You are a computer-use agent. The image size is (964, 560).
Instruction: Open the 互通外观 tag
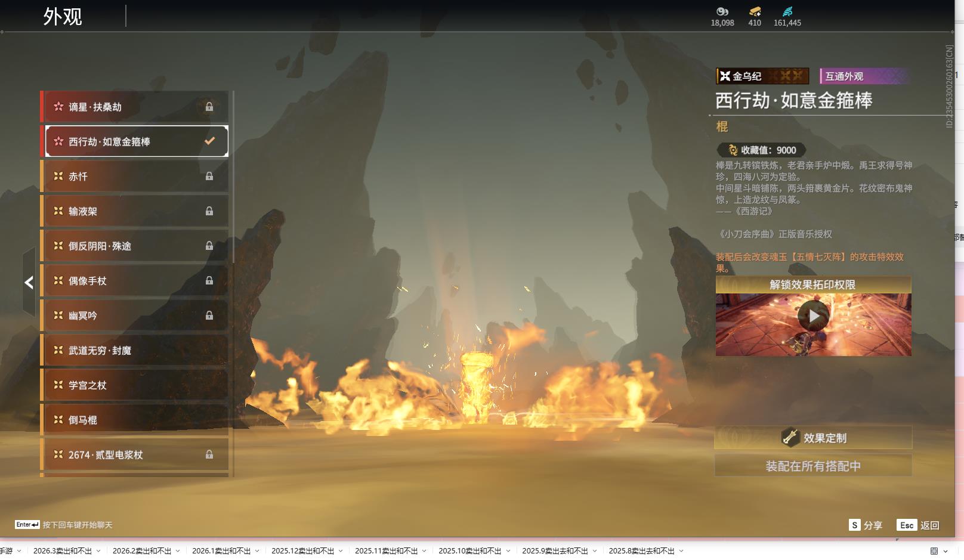863,76
